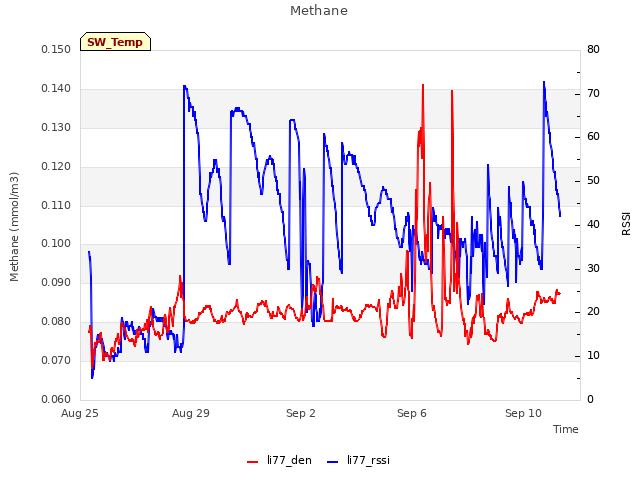Click the 70 RSSI axis value
The width and height of the screenshot is (640, 480).
coord(593,93)
